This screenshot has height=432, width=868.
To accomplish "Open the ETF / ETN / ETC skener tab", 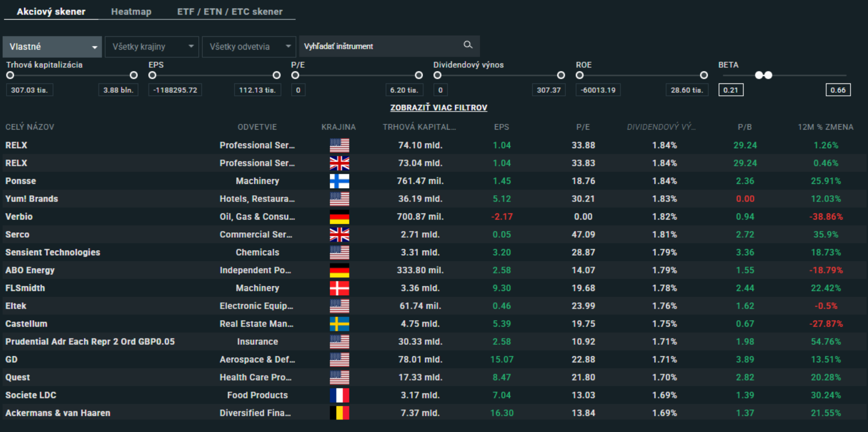I will [x=230, y=11].
